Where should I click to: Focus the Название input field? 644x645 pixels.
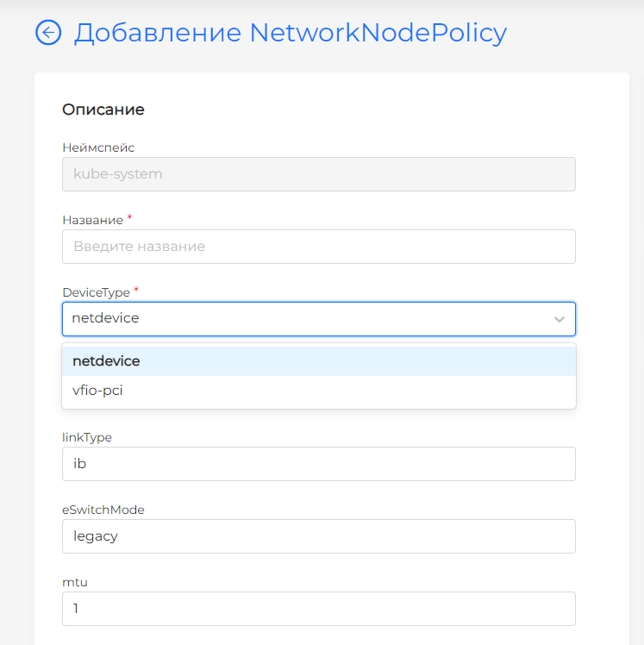pos(318,247)
